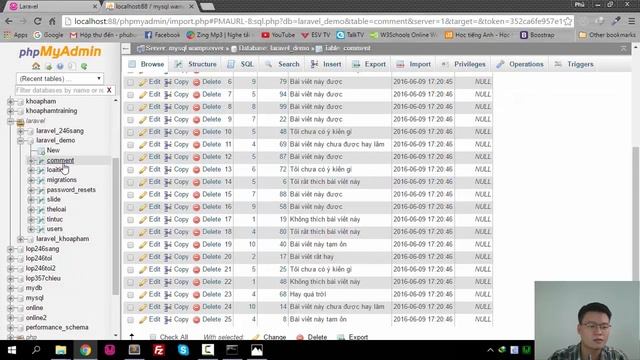
Task: Open Chrome menu icon
Action: point(632,21)
